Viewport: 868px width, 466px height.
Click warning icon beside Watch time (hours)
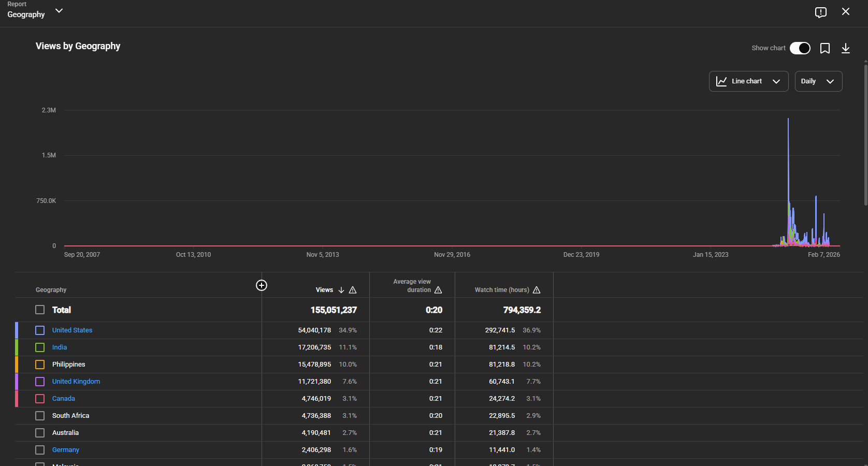coord(537,290)
